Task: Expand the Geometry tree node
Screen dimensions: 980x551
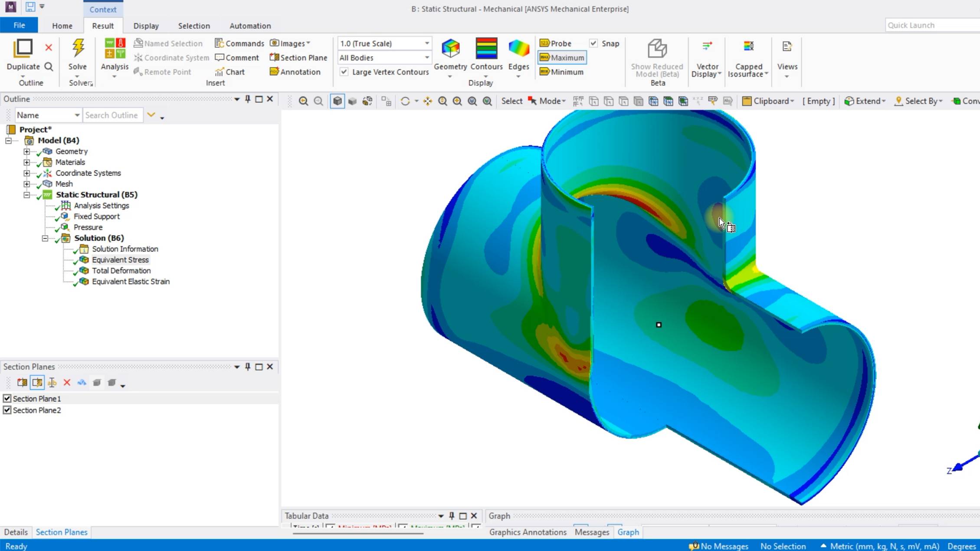Action: pyautogui.click(x=26, y=151)
